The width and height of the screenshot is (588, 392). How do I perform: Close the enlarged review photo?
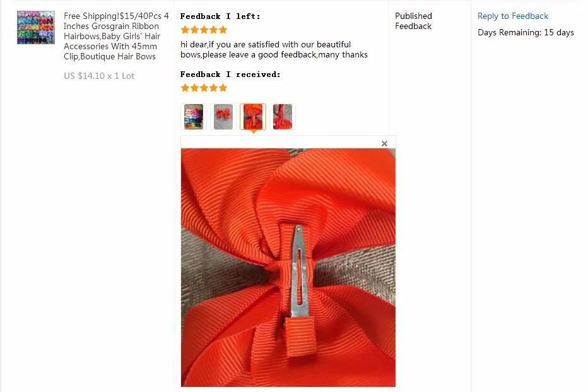click(x=384, y=143)
